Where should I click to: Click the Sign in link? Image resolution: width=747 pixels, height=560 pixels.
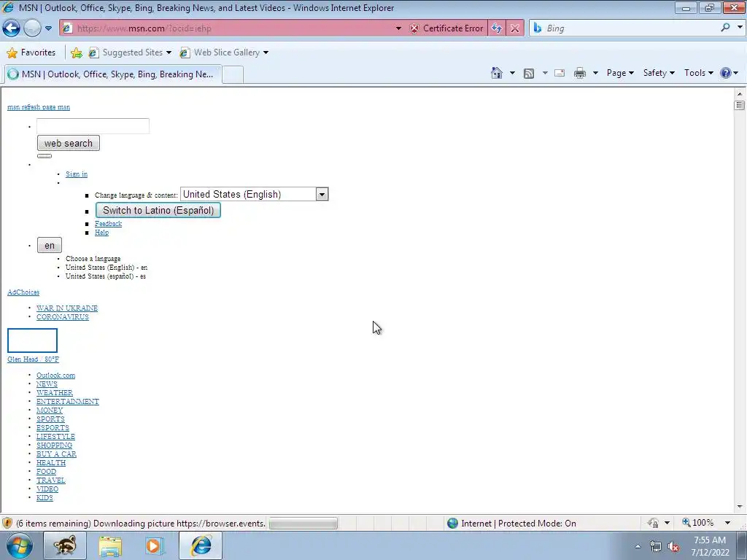(x=77, y=174)
